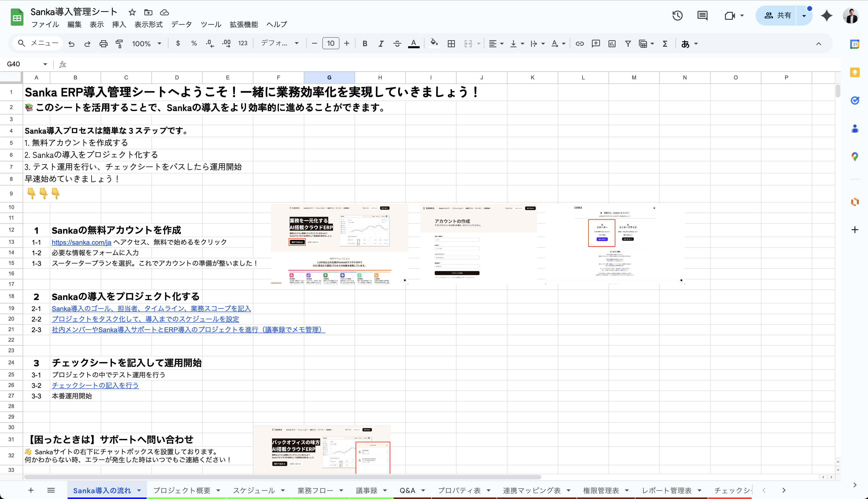Open Google Keep in the side panel
The width and height of the screenshot is (868, 499).
point(855,72)
